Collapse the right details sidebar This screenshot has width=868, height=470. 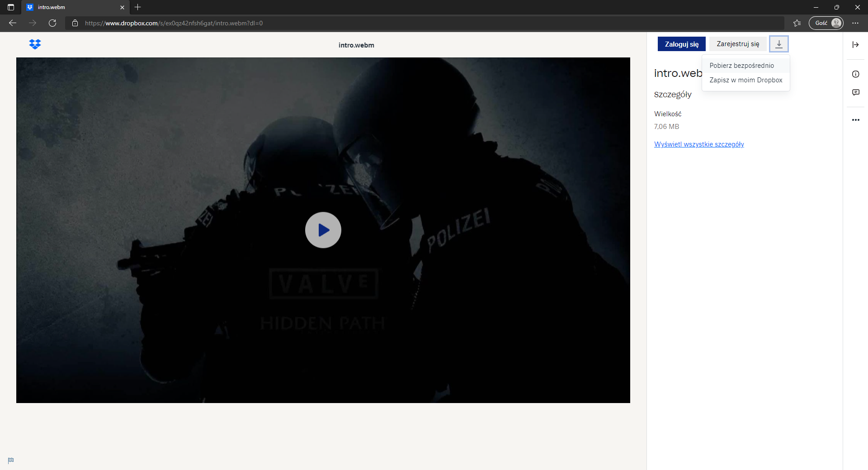tap(855, 44)
